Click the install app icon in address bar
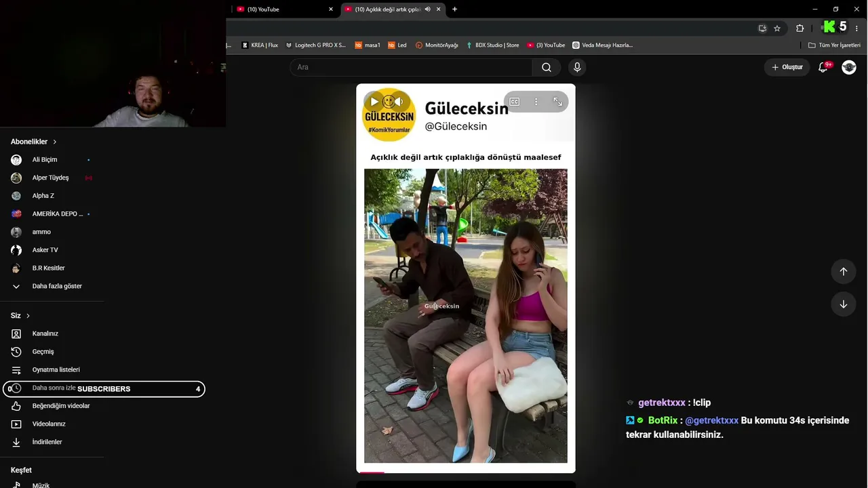Screen dimensions: 868x488 click(x=762, y=28)
